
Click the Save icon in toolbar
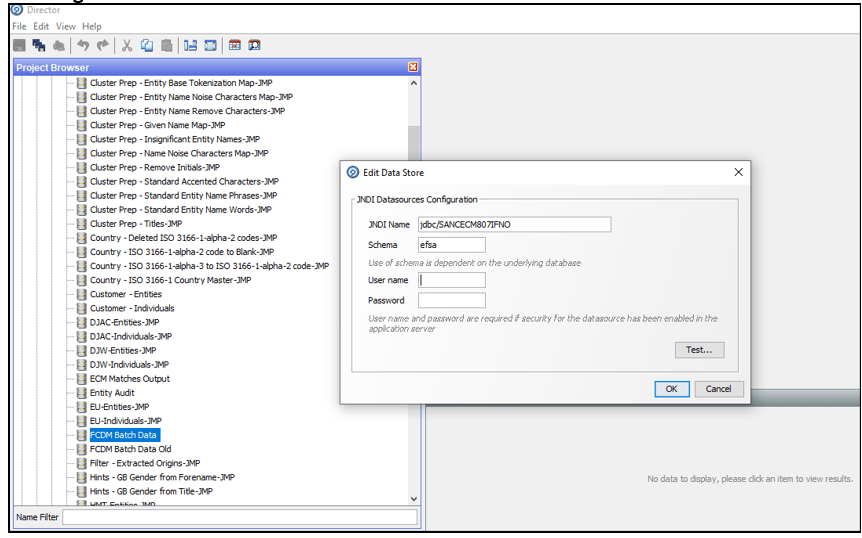(19, 46)
